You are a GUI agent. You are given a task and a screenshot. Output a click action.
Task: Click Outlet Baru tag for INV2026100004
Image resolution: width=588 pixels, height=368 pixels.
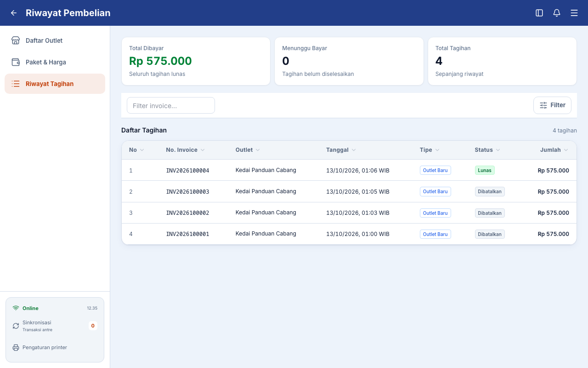coord(435,170)
